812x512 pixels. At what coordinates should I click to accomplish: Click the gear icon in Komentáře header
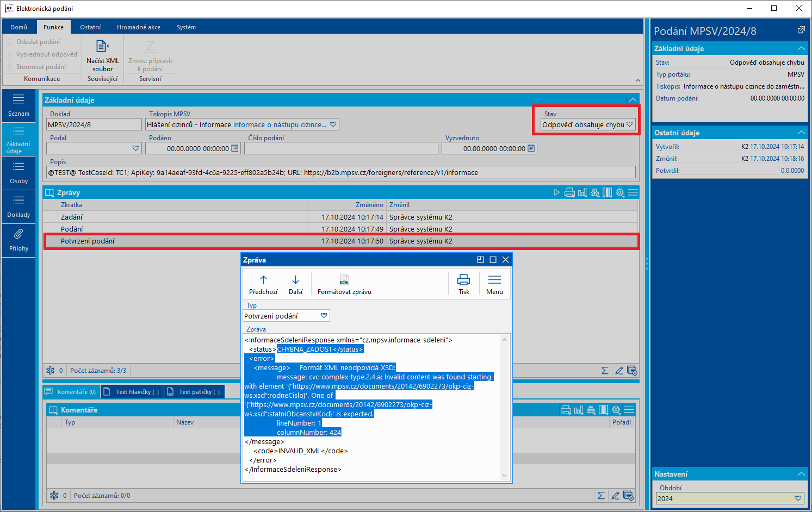coord(616,410)
